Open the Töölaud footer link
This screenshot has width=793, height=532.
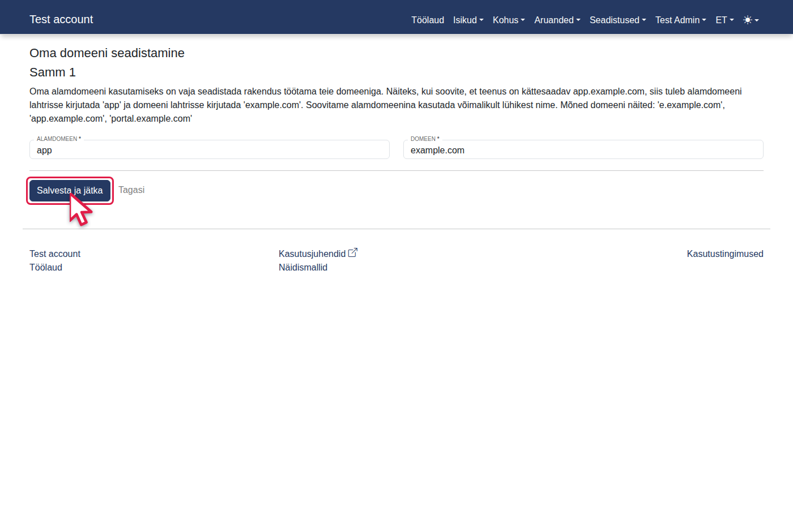point(46,267)
